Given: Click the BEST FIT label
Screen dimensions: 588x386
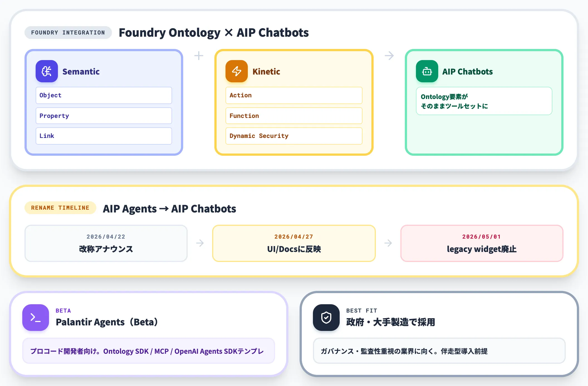Looking at the screenshot, I should (362, 311).
